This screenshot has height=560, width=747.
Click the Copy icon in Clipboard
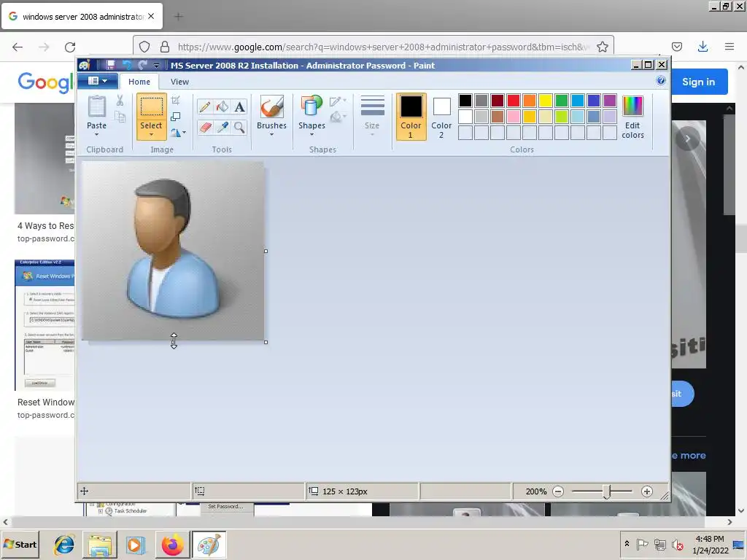click(120, 117)
